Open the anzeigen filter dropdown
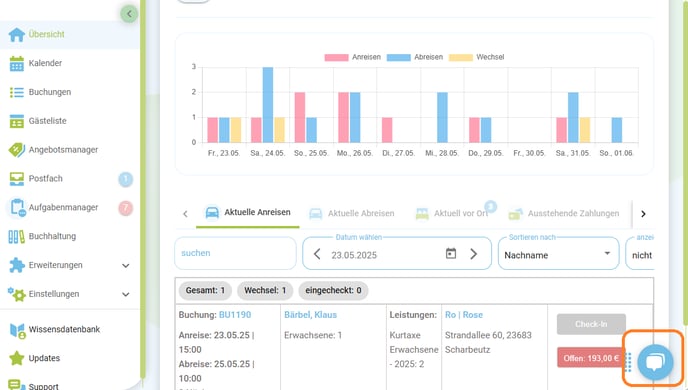Viewport: 688px width, 390px height. coord(640,254)
